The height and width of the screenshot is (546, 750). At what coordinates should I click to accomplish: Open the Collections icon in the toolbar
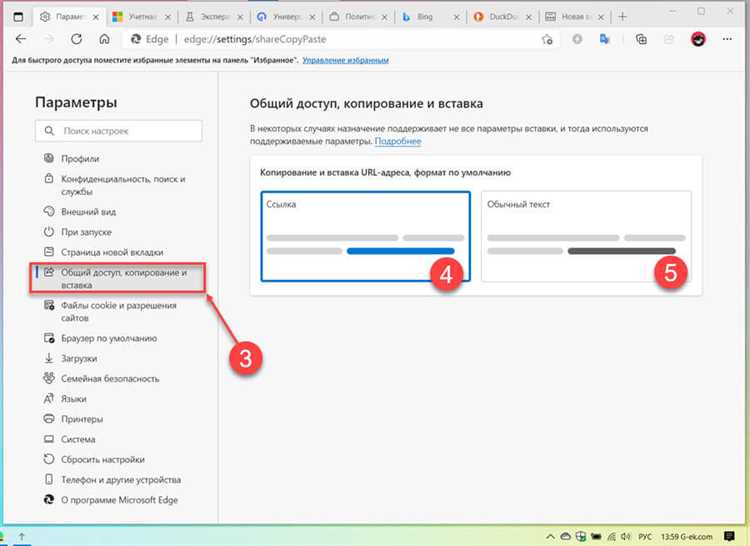click(x=641, y=40)
